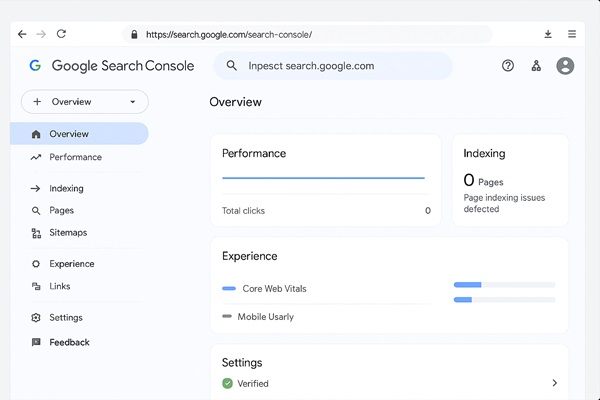Click the Core Web Vitals progress bar
Viewport: 600px width, 400px height.
[x=504, y=285]
